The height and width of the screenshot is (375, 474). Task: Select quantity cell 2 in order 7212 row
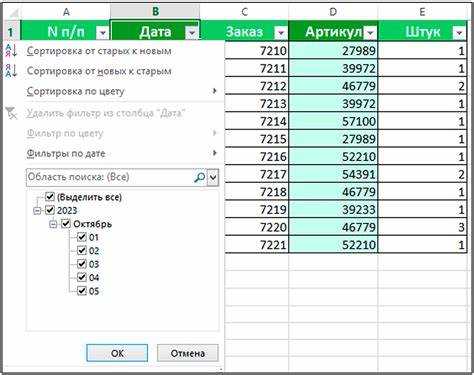click(422, 86)
